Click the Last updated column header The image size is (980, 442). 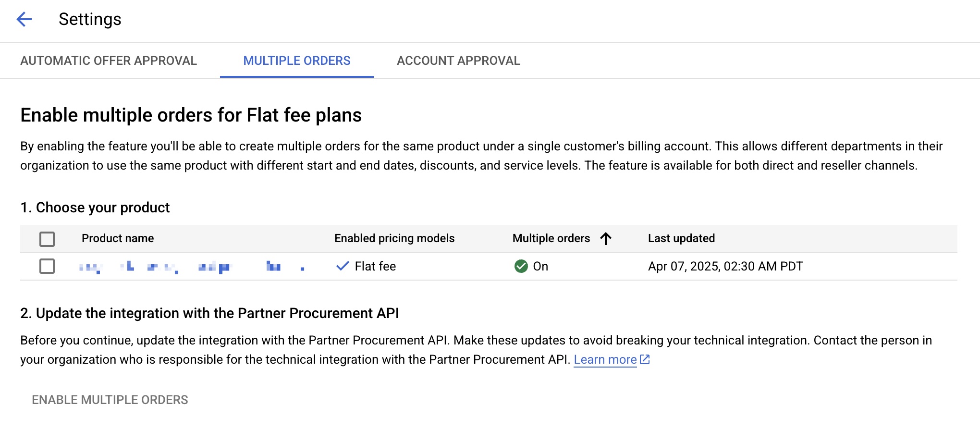[x=681, y=238]
